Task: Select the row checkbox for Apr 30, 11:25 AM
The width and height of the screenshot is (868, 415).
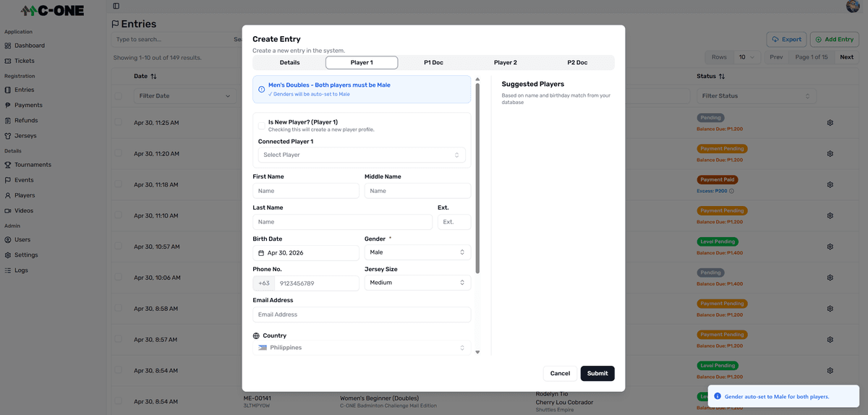Action: point(118,122)
